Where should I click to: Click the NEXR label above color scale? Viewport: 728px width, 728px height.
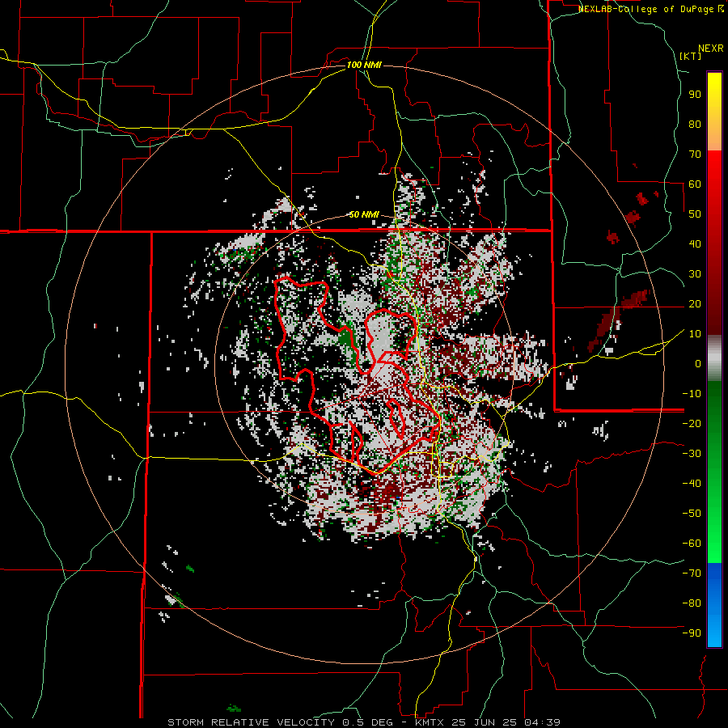[x=711, y=49]
